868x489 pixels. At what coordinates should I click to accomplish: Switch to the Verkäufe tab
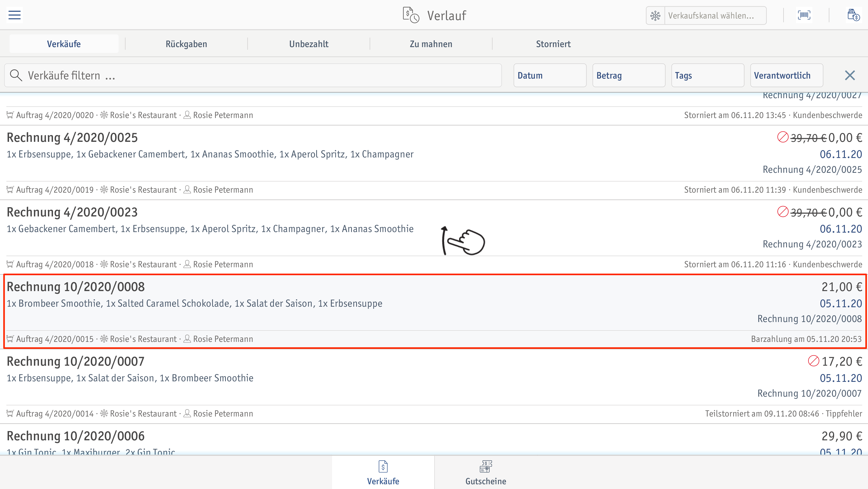[x=64, y=44]
